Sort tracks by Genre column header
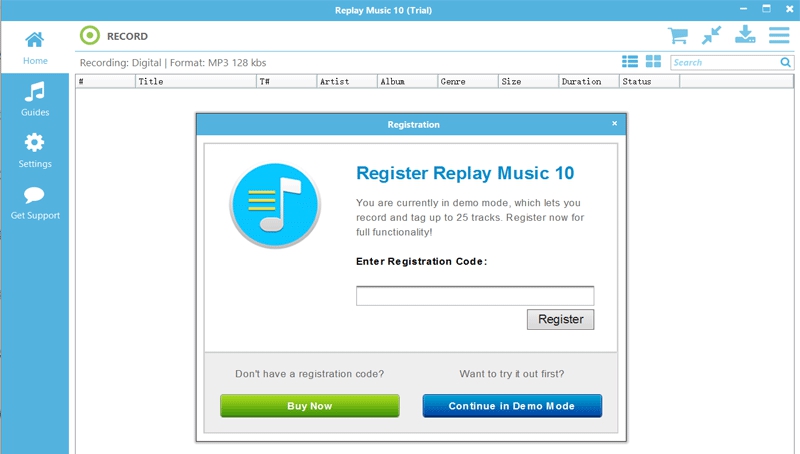The width and height of the screenshot is (800, 454). pyautogui.click(x=468, y=82)
